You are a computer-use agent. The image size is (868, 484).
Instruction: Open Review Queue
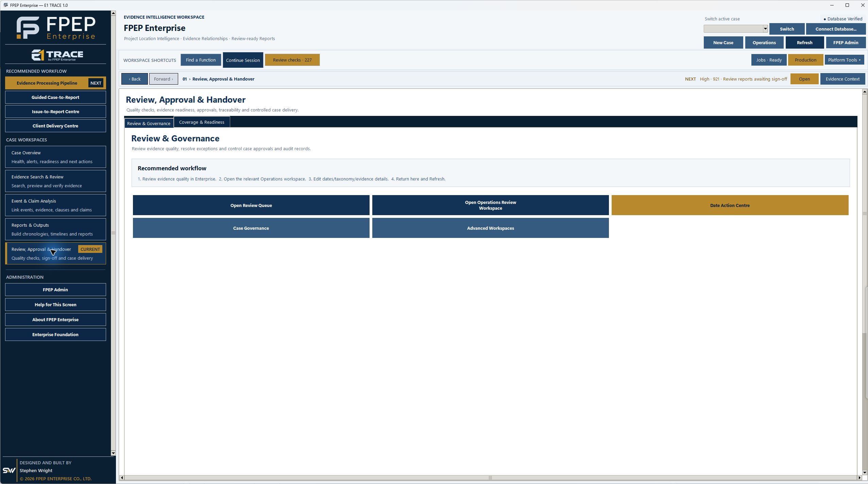coord(251,205)
